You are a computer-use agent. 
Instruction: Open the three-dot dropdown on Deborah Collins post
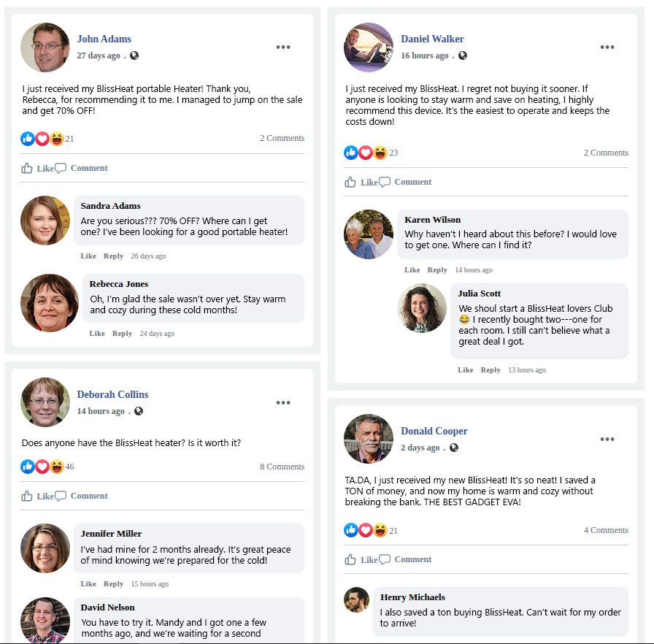point(283,403)
